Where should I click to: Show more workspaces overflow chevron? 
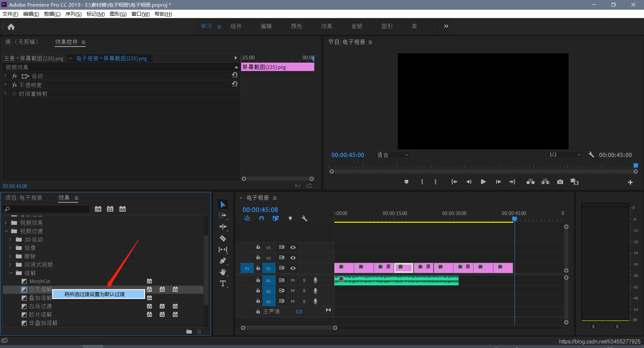[446, 26]
